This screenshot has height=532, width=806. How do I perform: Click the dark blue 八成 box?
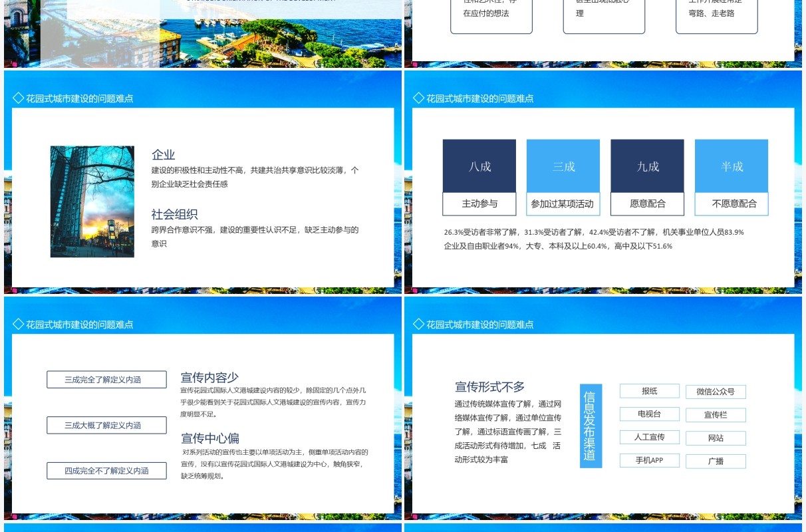point(479,166)
